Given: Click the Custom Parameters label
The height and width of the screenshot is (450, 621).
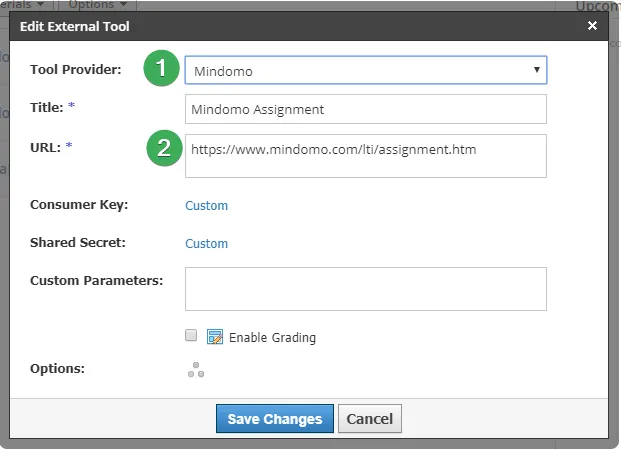Looking at the screenshot, I should pos(97,280).
